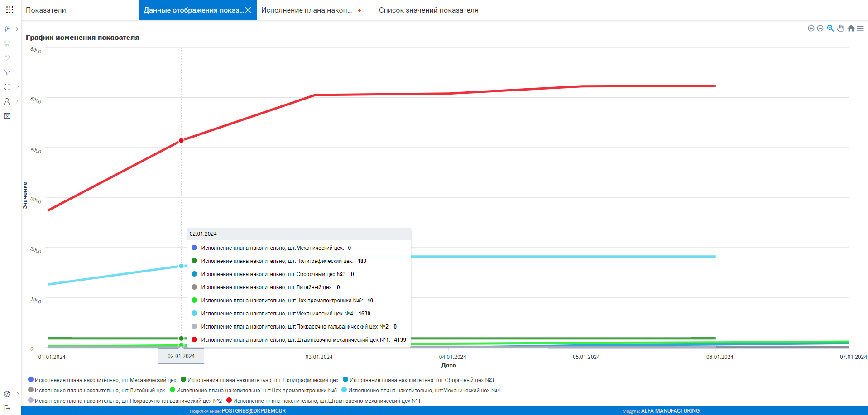This screenshot has height=415, width=868.
Task: Click the 'POSTGRES@DKPDEMCUR' connection in status bar
Action: pyautogui.click(x=254, y=411)
